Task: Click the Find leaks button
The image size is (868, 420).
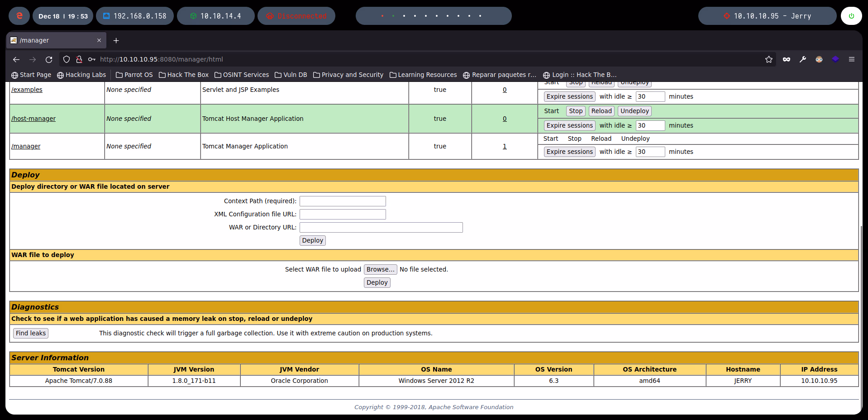Action: [x=31, y=333]
